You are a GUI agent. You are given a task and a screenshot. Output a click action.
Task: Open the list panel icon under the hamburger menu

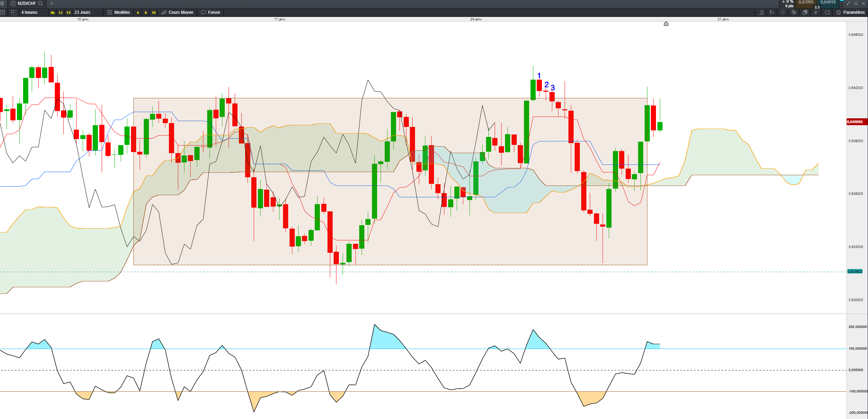(2, 12)
